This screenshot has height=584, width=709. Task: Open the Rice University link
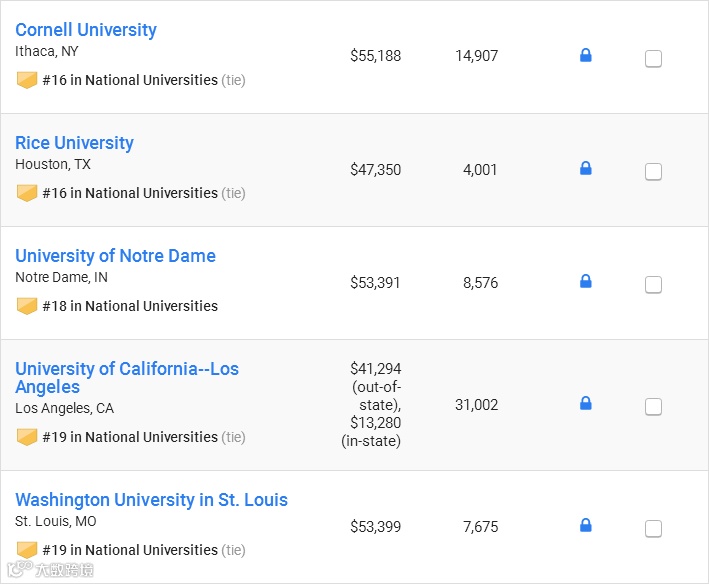pyautogui.click(x=74, y=143)
